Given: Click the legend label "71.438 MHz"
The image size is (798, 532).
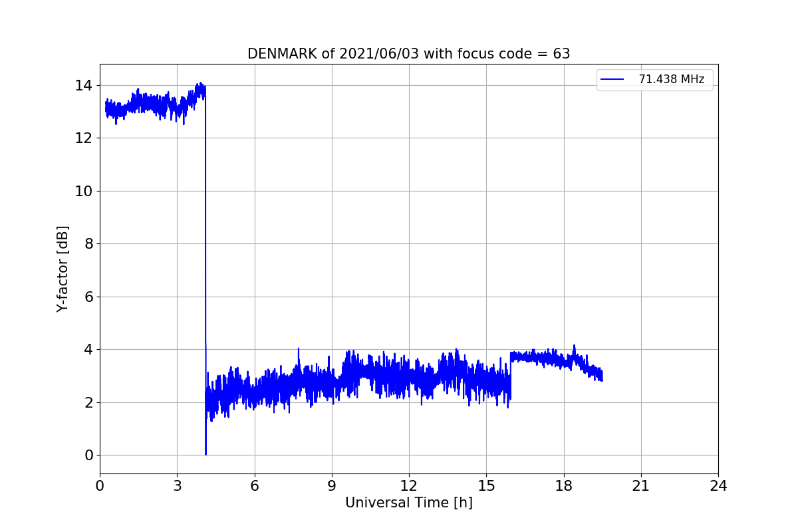Looking at the screenshot, I should pos(672,79).
